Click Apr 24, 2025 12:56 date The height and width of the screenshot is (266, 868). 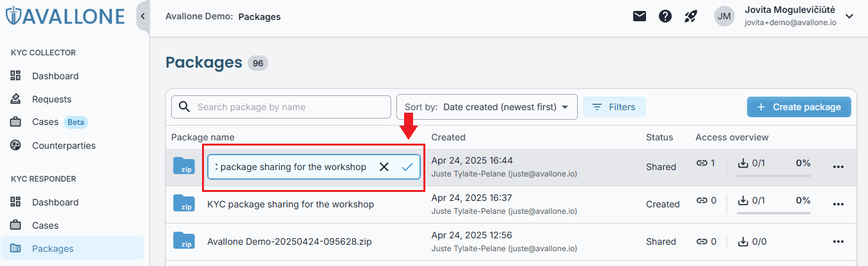(472, 235)
